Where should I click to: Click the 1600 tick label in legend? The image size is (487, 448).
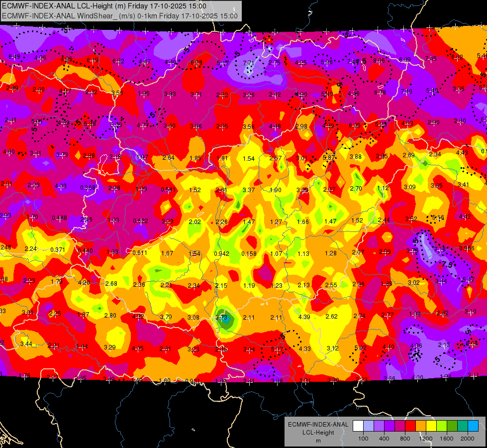(447, 439)
